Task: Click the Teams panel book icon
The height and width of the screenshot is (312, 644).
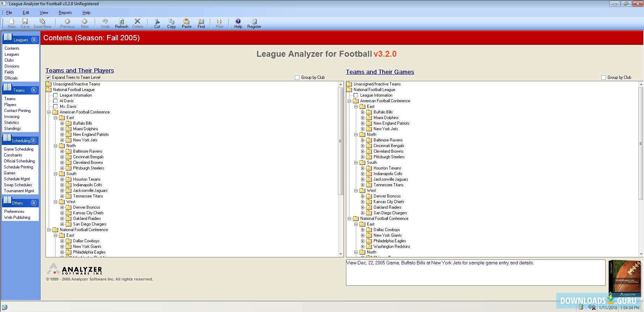Action: (x=8, y=88)
